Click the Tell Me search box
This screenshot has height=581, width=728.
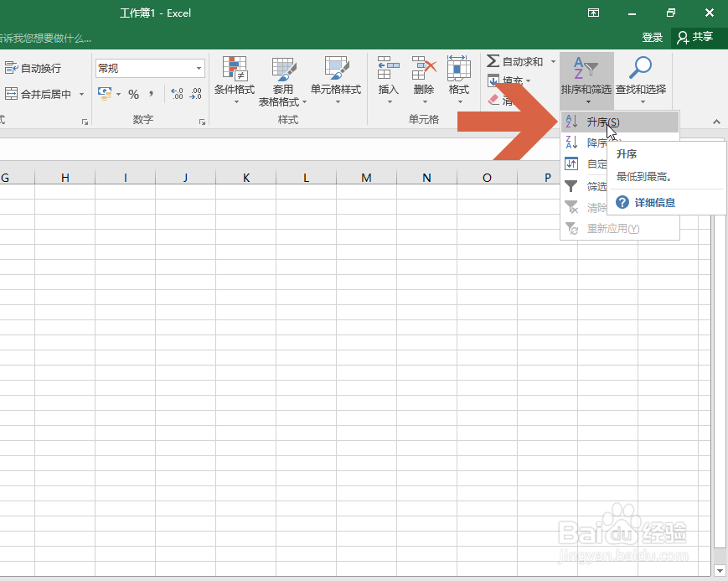point(45,38)
